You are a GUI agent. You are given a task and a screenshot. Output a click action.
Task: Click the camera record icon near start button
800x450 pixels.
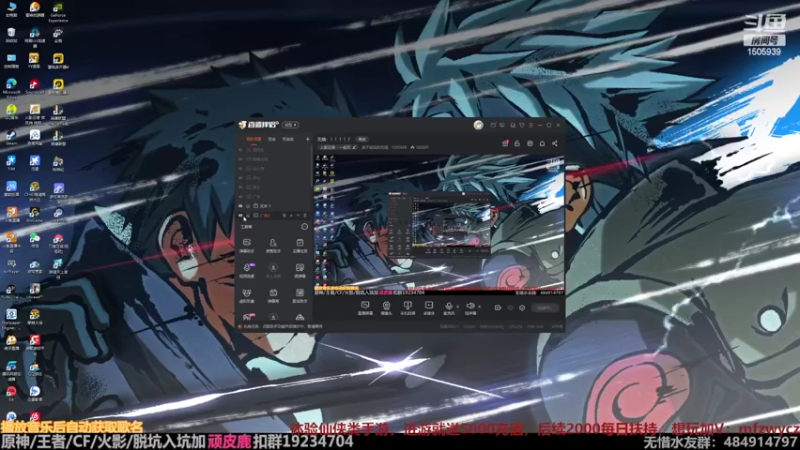click(497, 308)
